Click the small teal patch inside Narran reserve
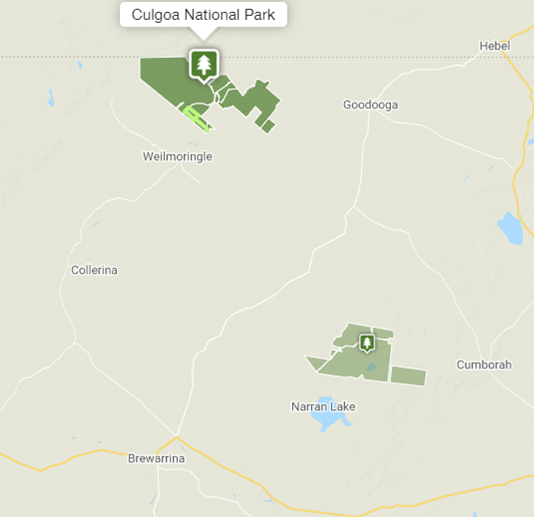 point(371,367)
